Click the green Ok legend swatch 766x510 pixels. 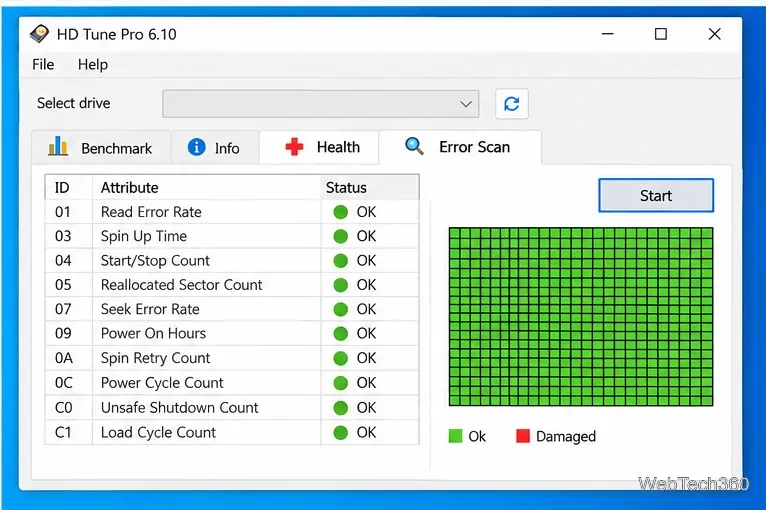(455, 436)
